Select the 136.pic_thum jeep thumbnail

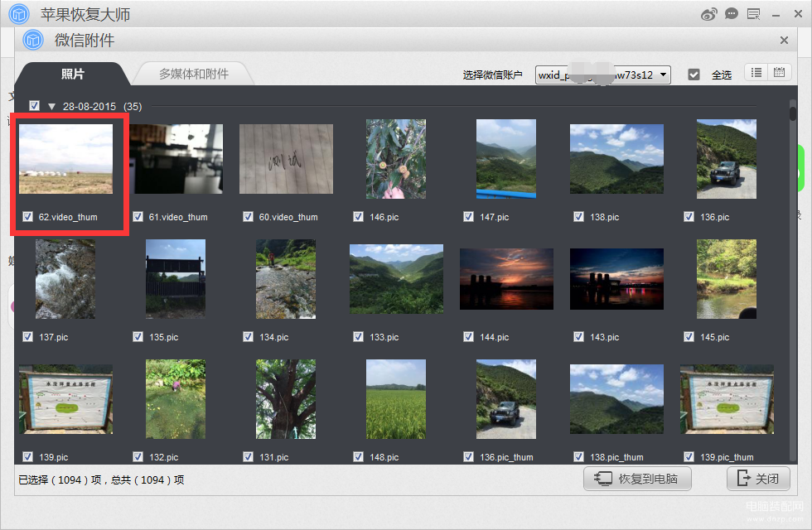(506, 399)
